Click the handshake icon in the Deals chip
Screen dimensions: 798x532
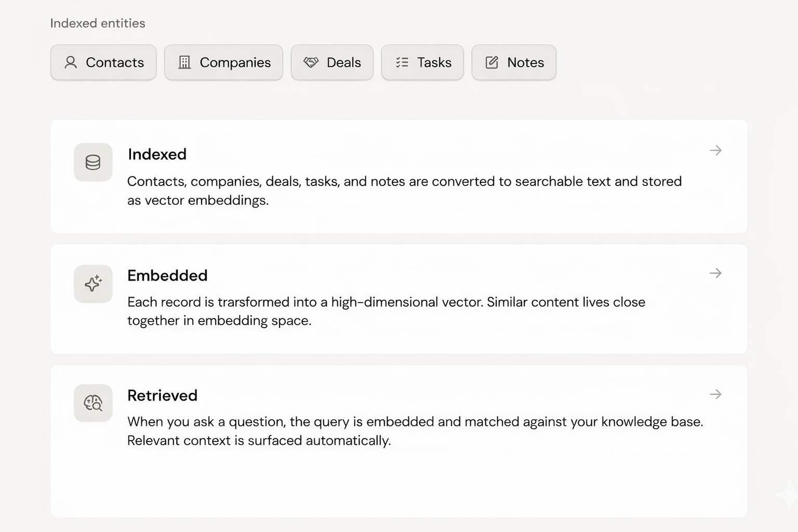[312, 62]
